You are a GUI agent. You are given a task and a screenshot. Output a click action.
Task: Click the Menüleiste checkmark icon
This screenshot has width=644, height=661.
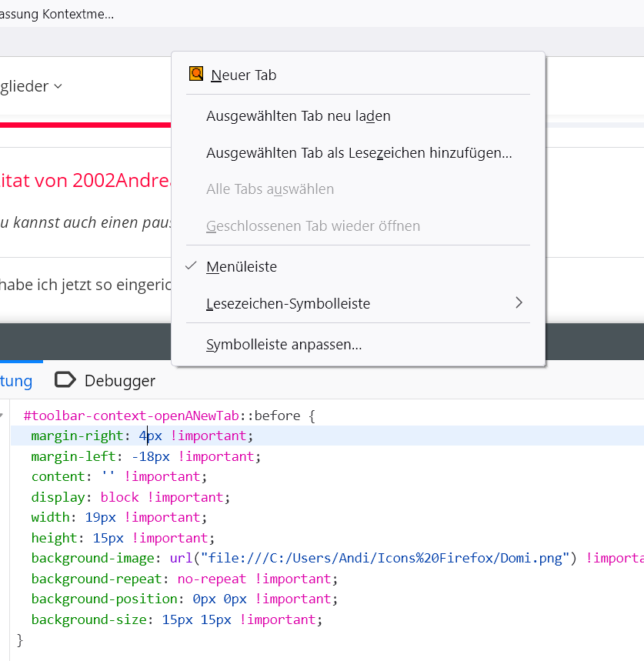pos(192,266)
